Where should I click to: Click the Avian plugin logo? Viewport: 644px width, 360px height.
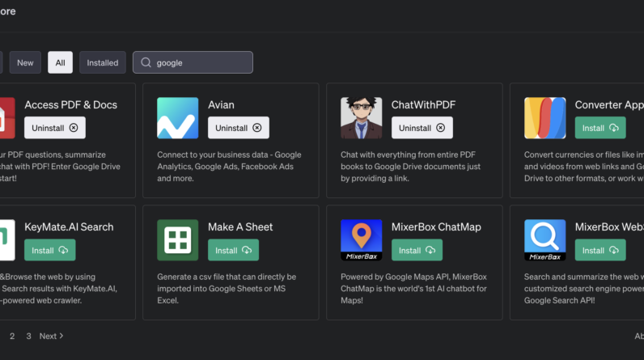point(177,118)
